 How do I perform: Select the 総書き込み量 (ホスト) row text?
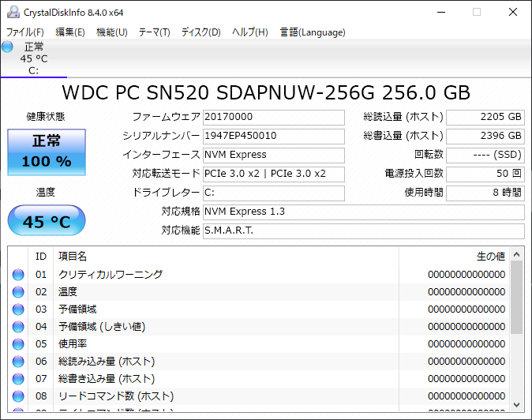(x=107, y=379)
